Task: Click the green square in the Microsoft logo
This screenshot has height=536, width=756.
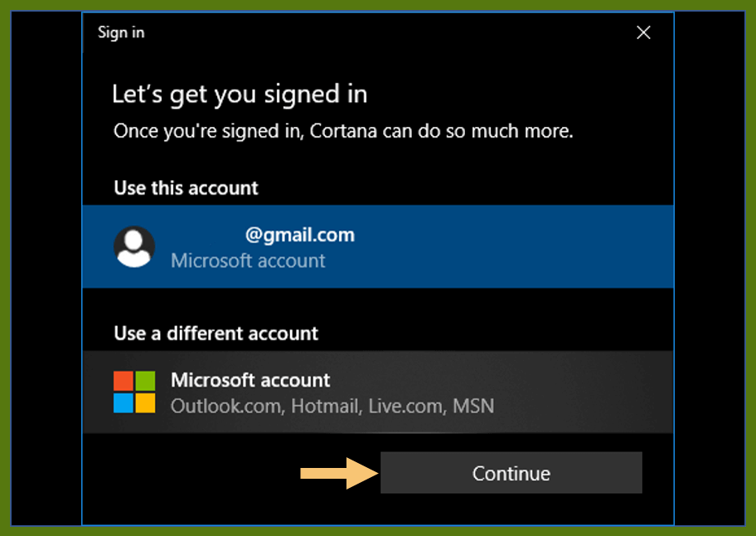Action: pyautogui.click(x=144, y=381)
